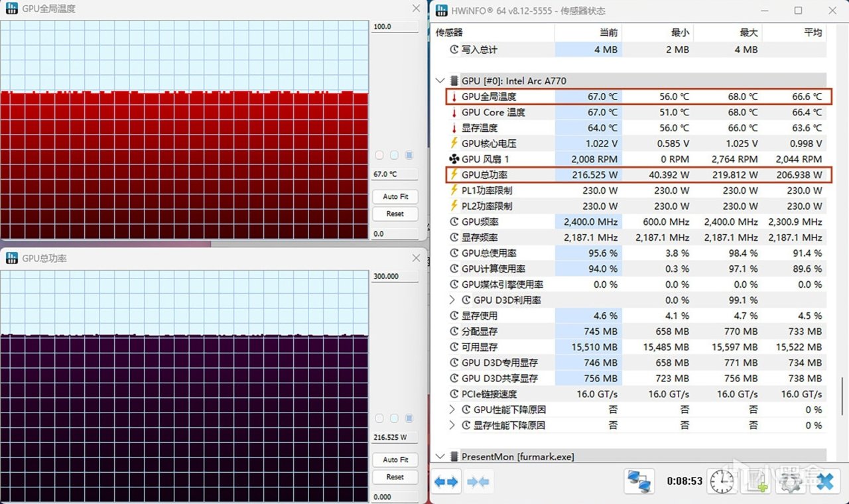Image resolution: width=849 pixels, height=504 pixels.
Task: Click the vertical scrollbar of the sensor list
Action: 843,396
